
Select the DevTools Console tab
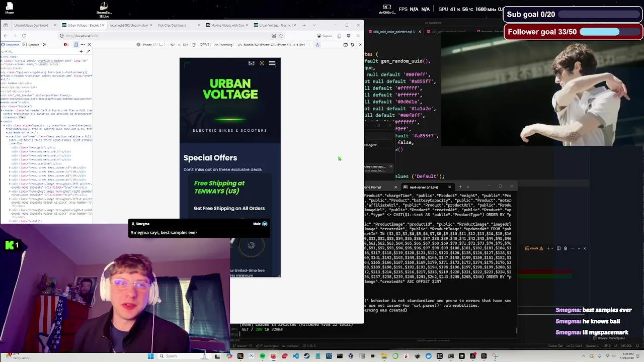coord(31,44)
